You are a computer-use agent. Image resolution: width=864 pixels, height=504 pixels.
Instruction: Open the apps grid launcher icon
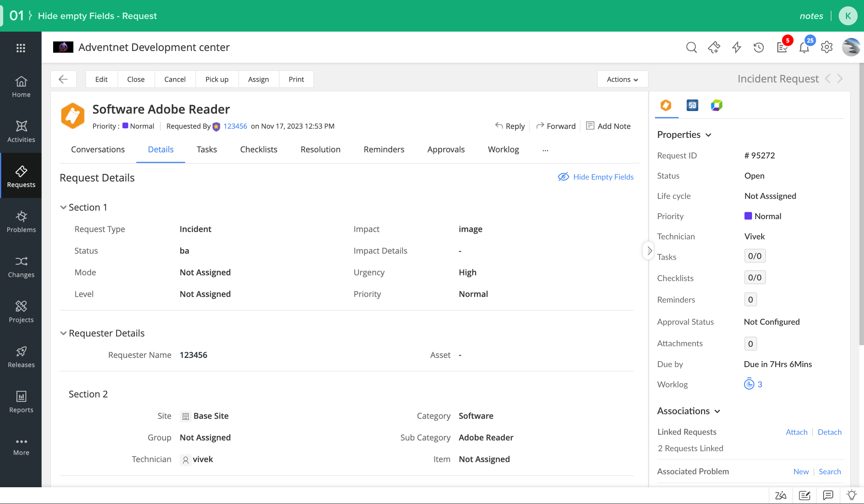pyautogui.click(x=21, y=48)
